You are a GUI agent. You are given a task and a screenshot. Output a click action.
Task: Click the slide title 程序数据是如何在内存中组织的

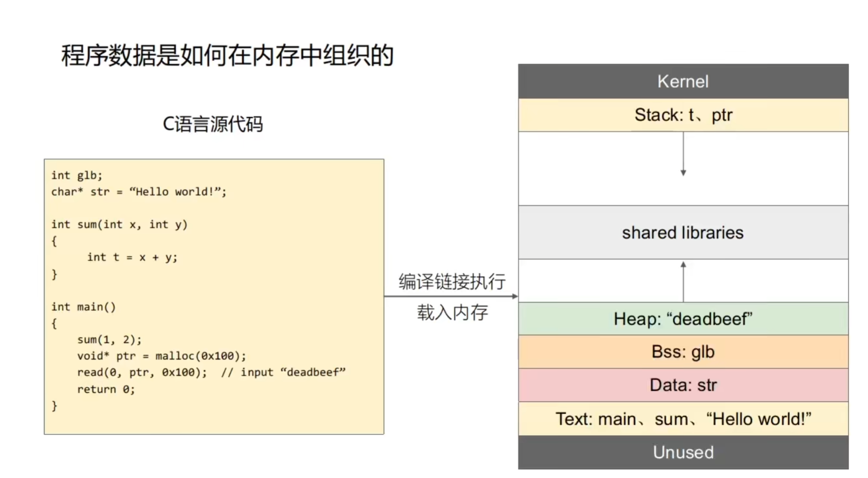[227, 55]
